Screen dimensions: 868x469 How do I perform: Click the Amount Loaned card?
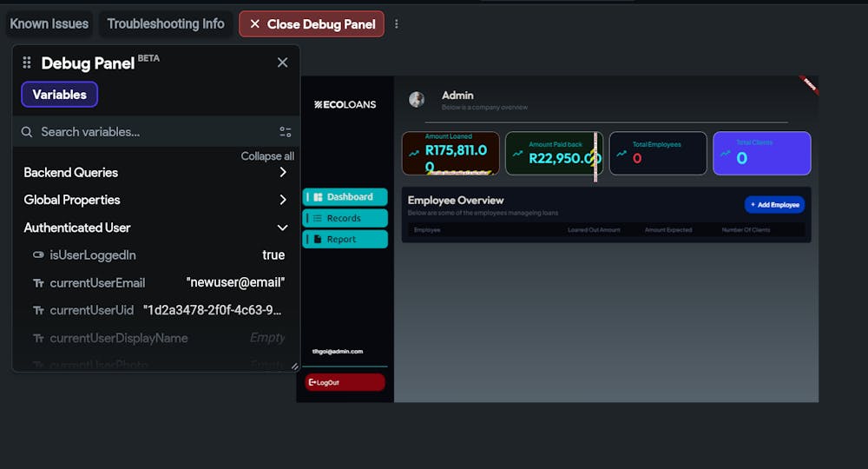pos(450,154)
